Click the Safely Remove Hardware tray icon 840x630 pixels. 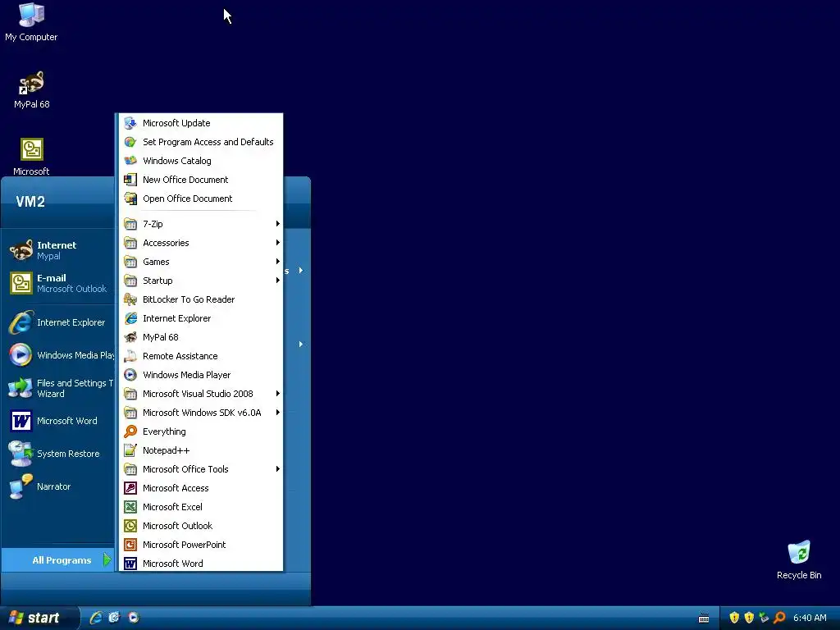tap(764, 618)
